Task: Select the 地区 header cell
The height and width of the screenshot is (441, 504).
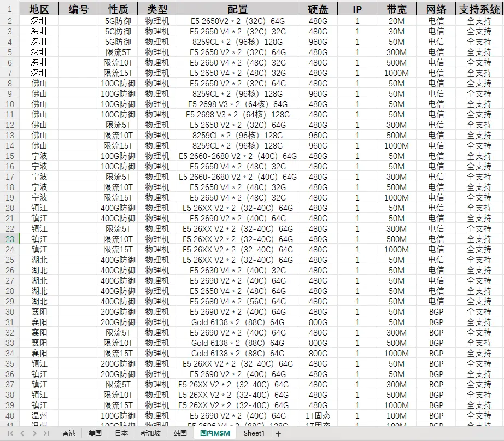Action: click(39, 9)
